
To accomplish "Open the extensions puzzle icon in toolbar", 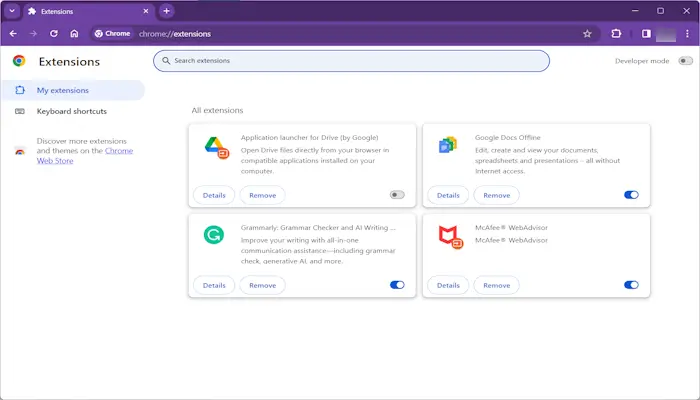I will tap(616, 33).
